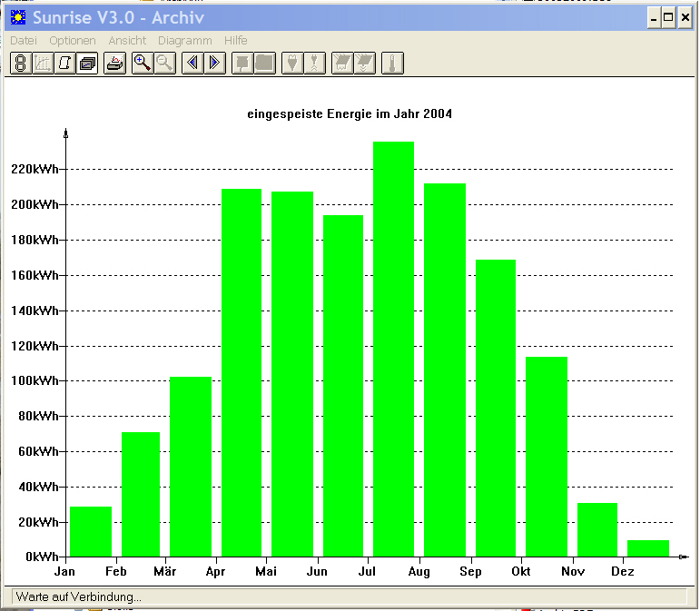The height and width of the screenshot is (611, 700).
Task: Select the line graph view icon
Action: [43, 63]
